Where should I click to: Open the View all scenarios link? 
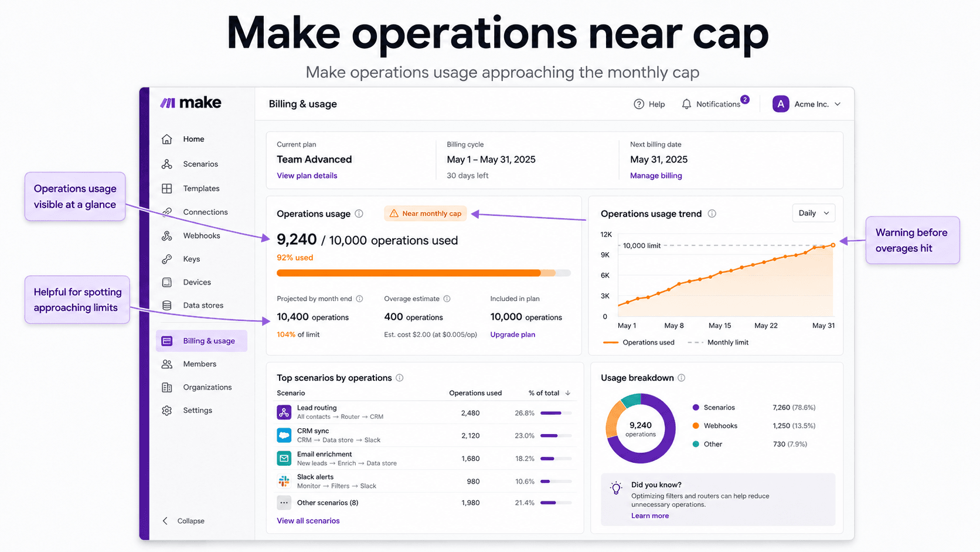(308, 521)
